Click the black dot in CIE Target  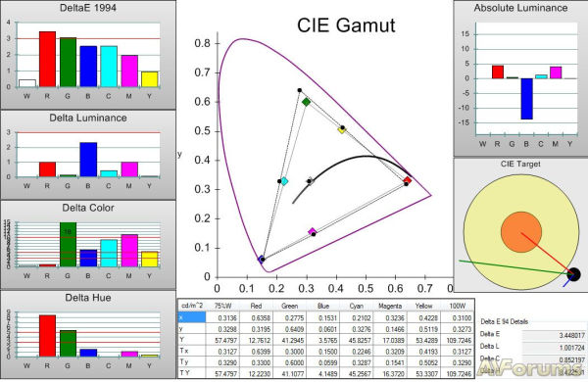573,274
